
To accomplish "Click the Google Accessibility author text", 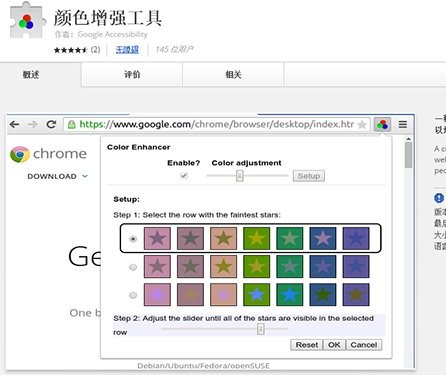I will click(x=112, y=34).
